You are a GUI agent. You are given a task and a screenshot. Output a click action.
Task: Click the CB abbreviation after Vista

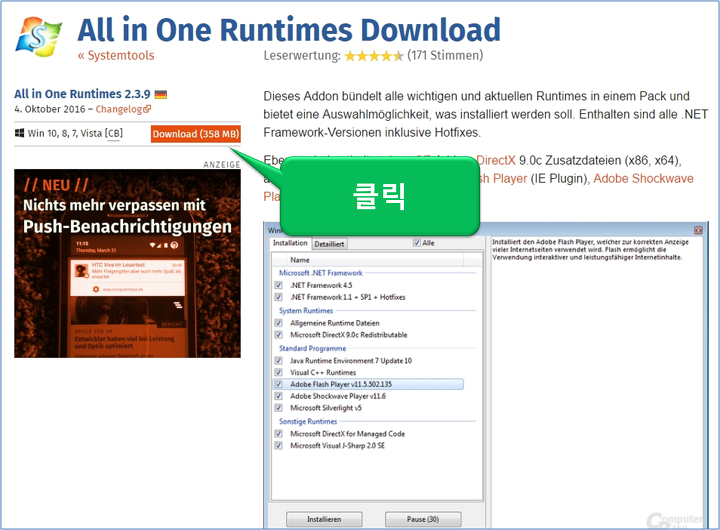(x=114, y=133)
